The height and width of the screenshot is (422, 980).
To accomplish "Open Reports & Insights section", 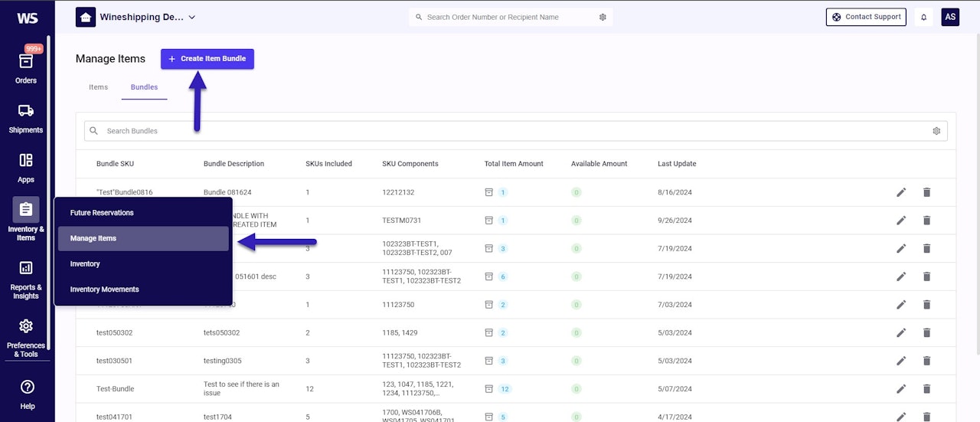I will point(25,280).
